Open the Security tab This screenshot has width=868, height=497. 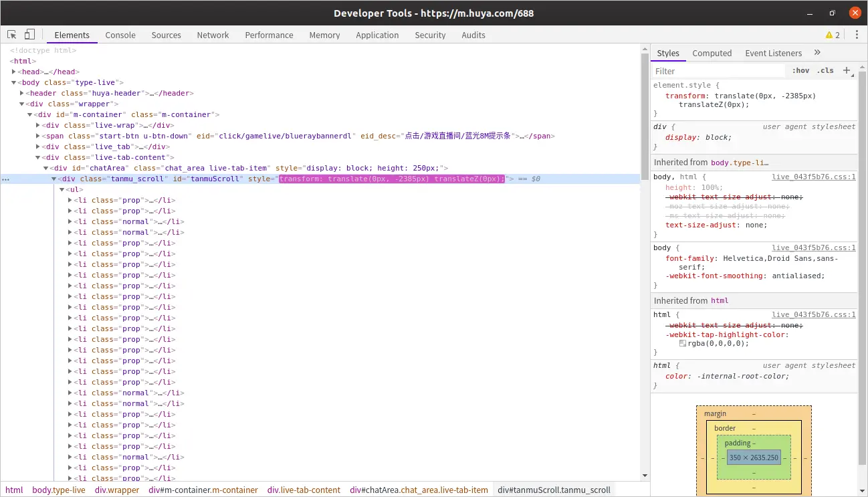430,35
